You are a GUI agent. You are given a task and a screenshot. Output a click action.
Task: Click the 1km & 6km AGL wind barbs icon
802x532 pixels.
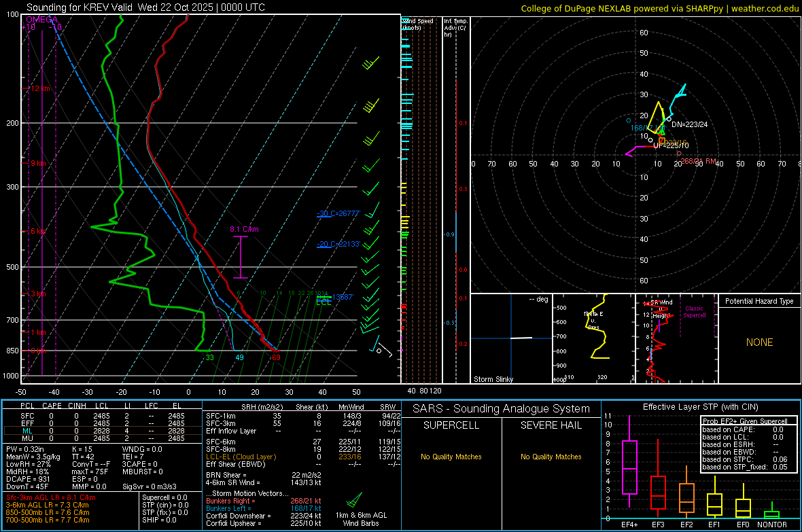355,500
